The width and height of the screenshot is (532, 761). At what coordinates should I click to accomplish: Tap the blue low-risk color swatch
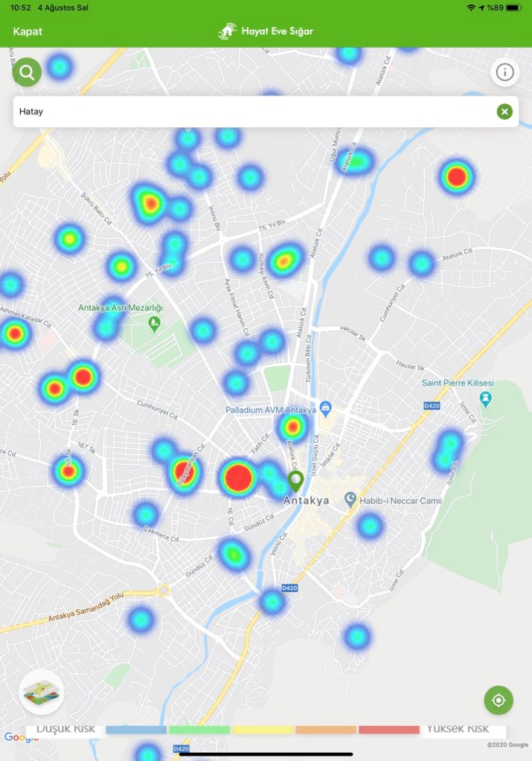click(x=136, y=730)
